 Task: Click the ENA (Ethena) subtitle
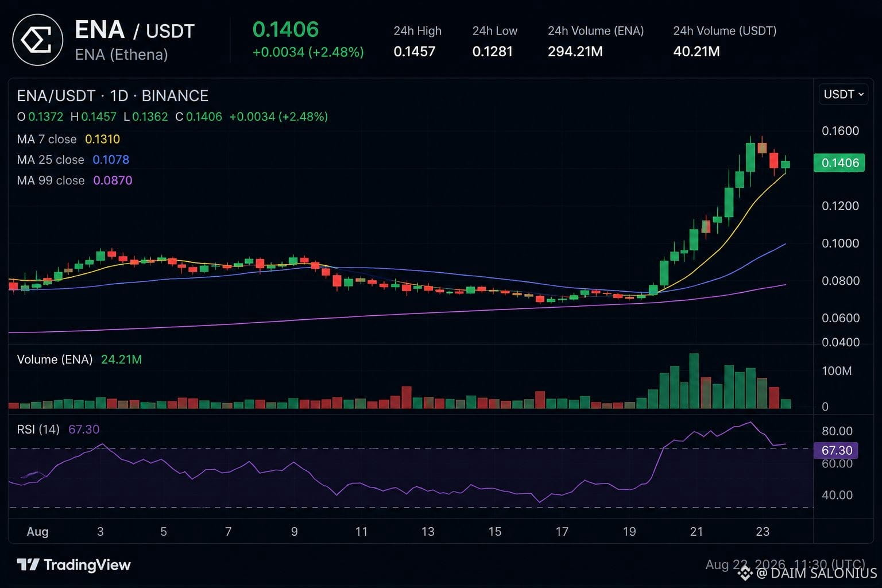(x=121, y=55)
